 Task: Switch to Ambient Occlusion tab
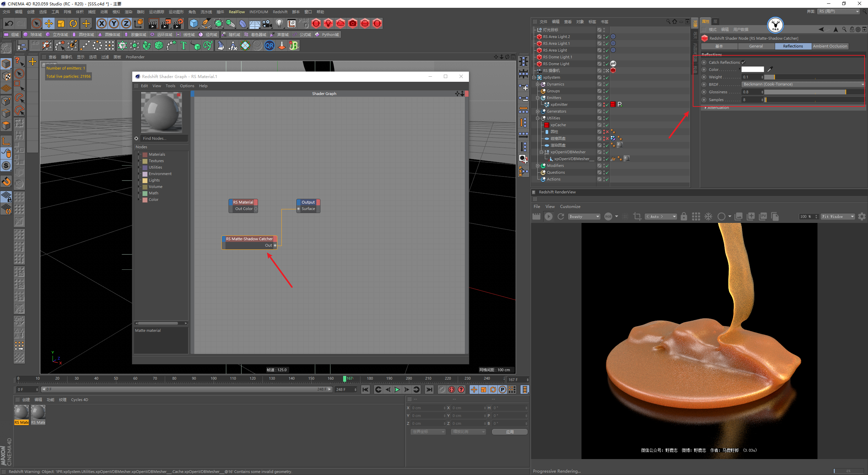830,46
